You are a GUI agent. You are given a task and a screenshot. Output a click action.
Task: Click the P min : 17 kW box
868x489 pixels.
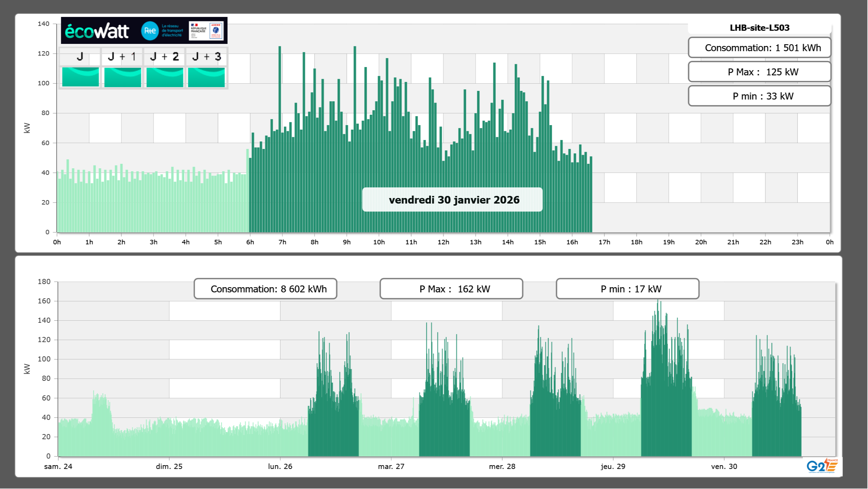tap(627, 289)
